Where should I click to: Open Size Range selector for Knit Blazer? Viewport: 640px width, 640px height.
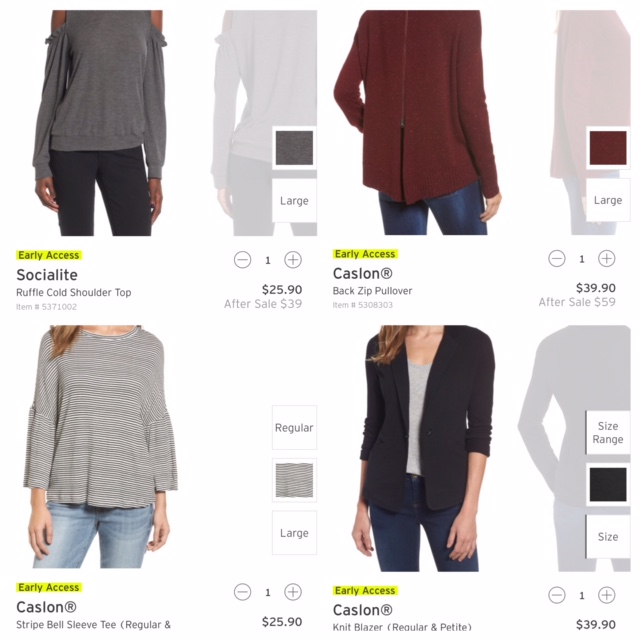[x=608, y=433]
